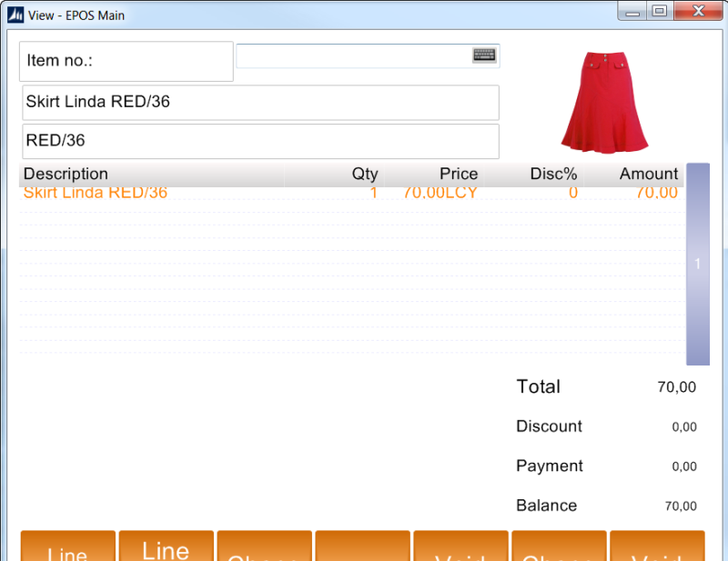
Task: Click the quantity 1 cell in the sale line
Action: click(x=373, y=193)
